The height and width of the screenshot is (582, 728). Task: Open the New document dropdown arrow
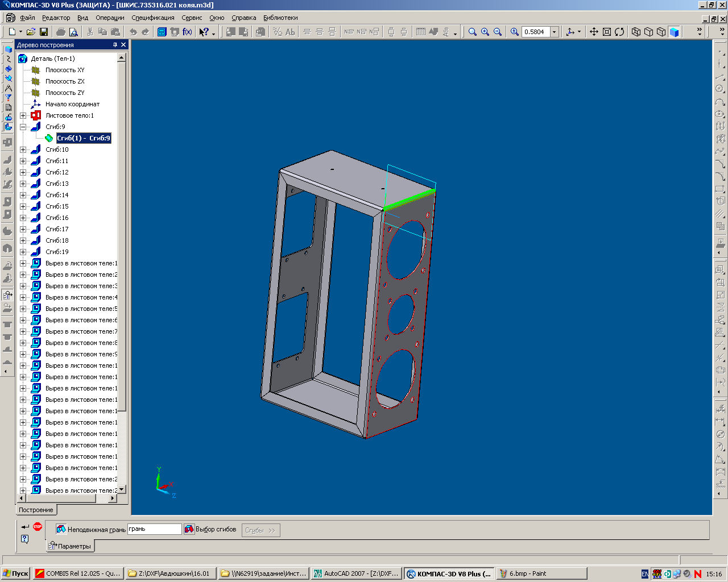21,32
